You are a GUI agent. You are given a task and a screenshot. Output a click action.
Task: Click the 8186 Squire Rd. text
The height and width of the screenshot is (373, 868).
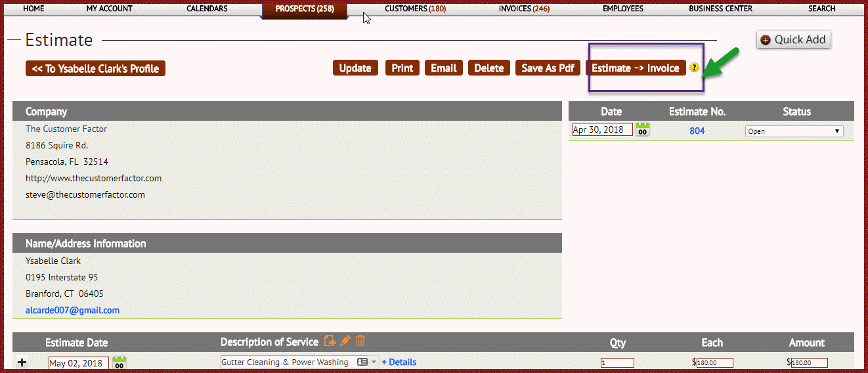(56, 145)
